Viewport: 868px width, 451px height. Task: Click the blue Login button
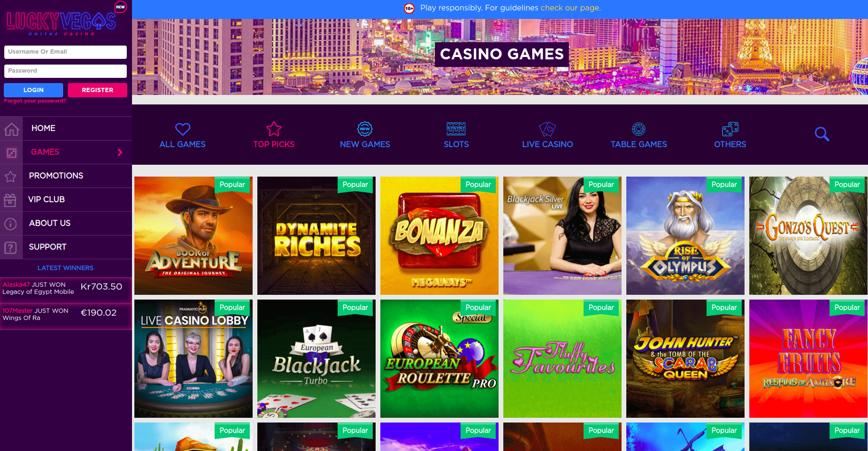pyautogui.click(x=33, y=90)
